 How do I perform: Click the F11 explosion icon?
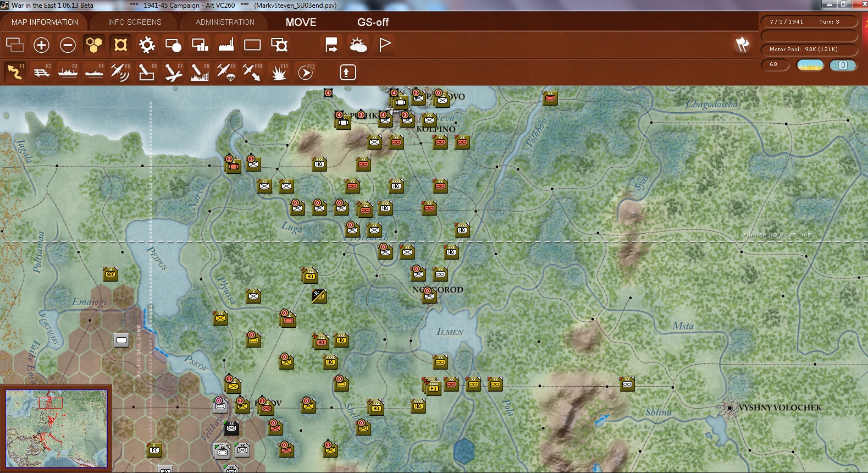(x=279, y=72)
